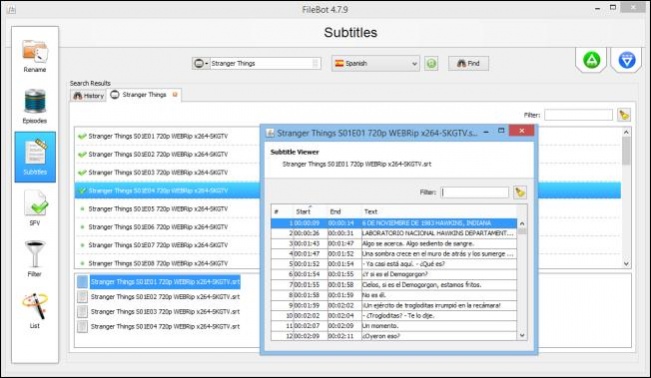
Task: Sort subtitle table by End column
Action: 344,211
